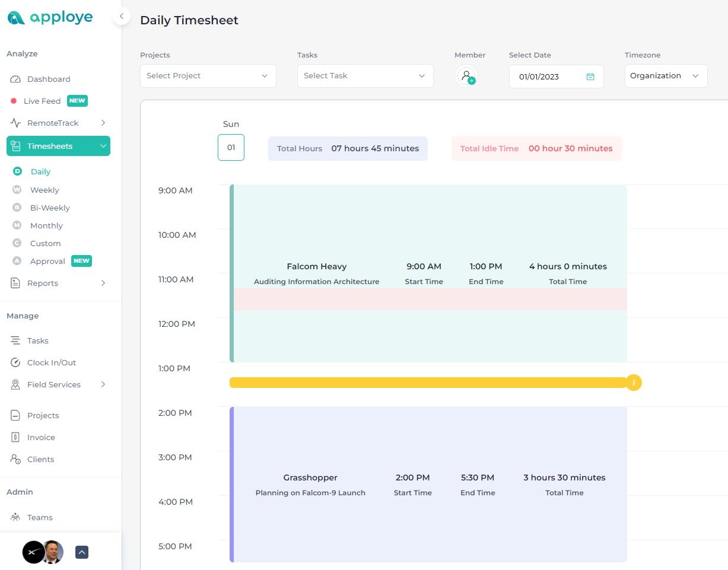The width and height of the screenshot is (728, 570).
Task: Click the '4 hours 0 minutes' total
Action: click(568, 266)
